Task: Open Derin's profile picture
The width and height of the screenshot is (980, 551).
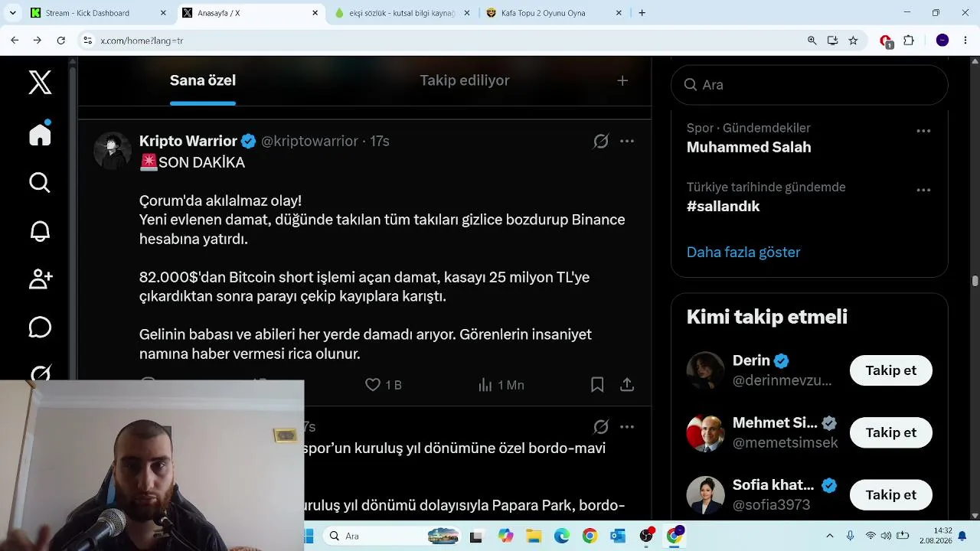Action: (705, 370)
